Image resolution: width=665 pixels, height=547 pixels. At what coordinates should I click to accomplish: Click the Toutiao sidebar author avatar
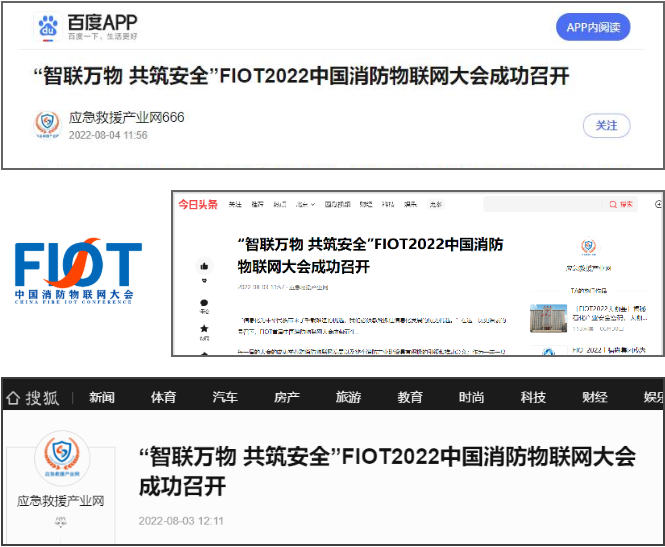click(590, 248)
